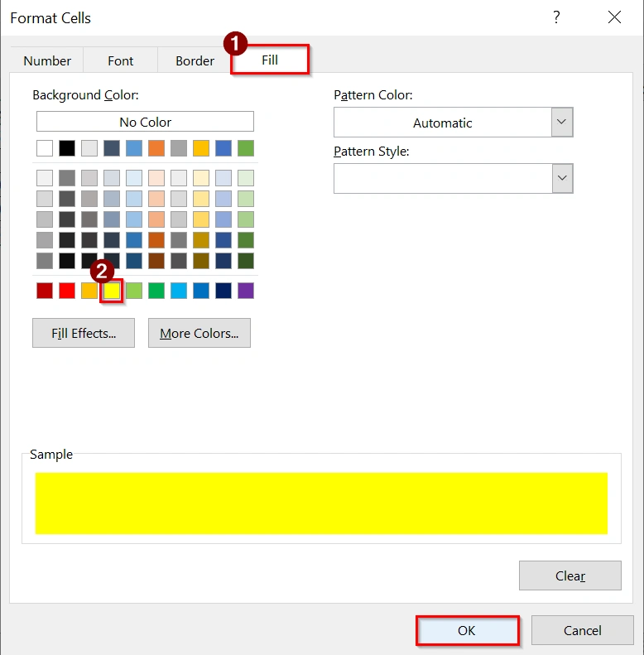This screenshot has height=655, width=644.
Task: Select the white theme color swatch
Action: [45, 148]
